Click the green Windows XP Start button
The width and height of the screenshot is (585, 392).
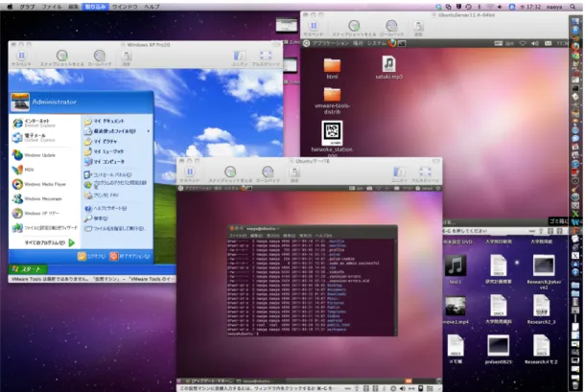pos(29,269)
